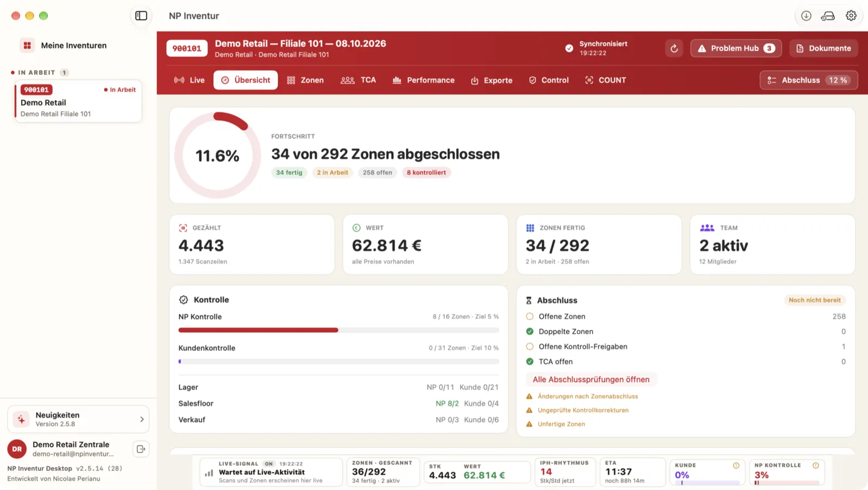Open Problem Hub
Screen dimensions: 868x490
click(736, 48)
